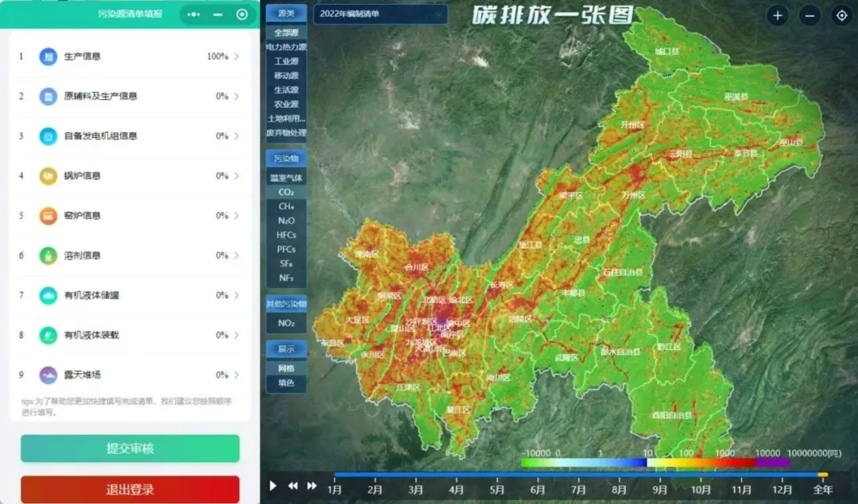Choose 全部源 source category
The height and width of the screenshot is (504, 858).
[286, 33]
